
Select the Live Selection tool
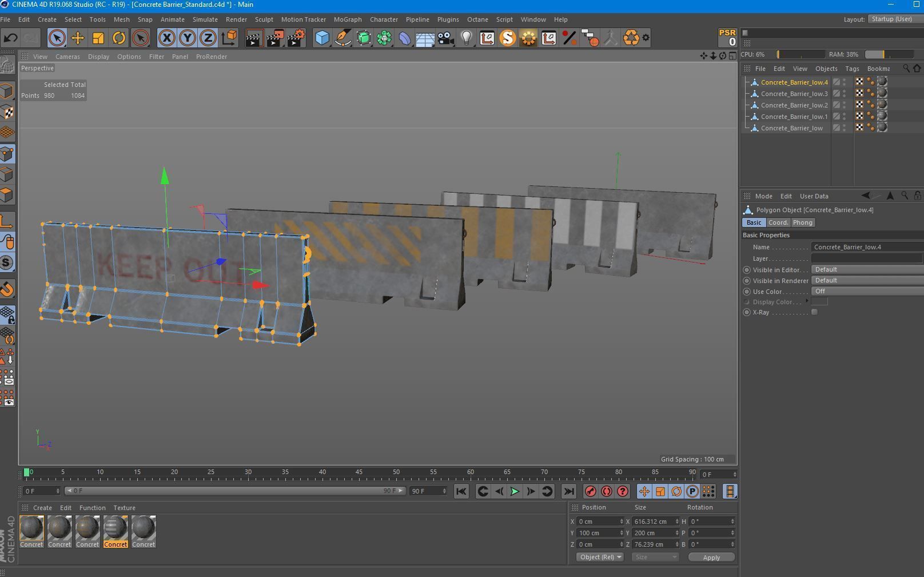point(57,38)
